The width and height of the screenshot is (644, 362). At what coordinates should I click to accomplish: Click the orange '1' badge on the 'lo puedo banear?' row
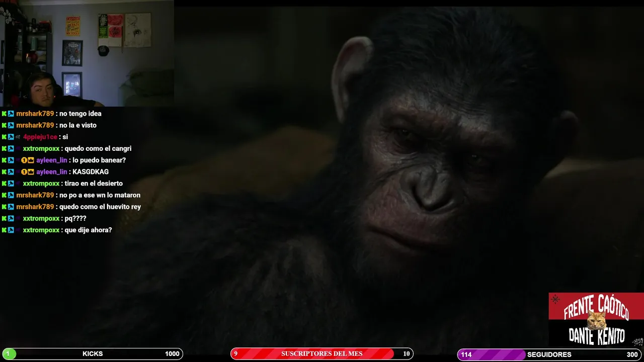[24, 160]
